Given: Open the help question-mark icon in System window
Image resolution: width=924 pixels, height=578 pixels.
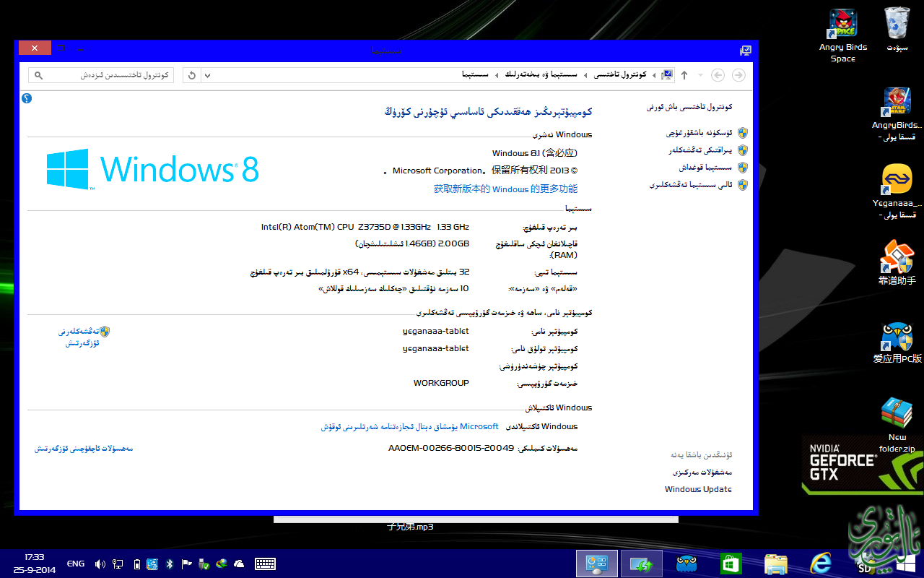Looking at the screenshot, I should coord(27,98).
